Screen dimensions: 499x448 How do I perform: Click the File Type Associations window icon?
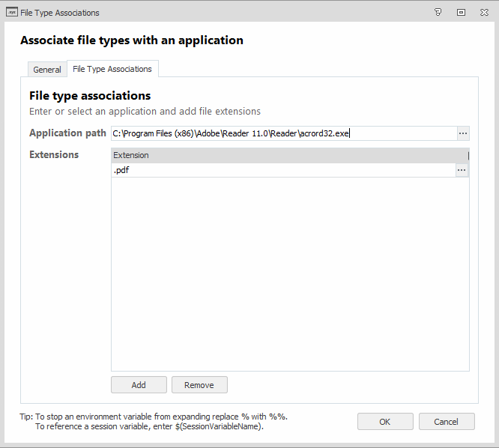pos(11,12)
